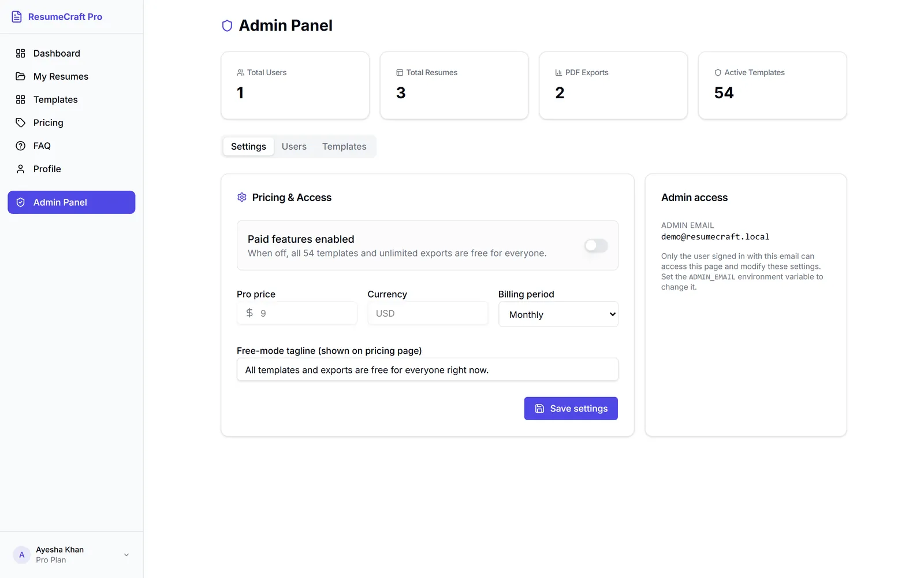Image resolution: width=924 pixels, height=578 pixels.
Task: Click the Total Resumes layout icon
Action: click(400, 73)
